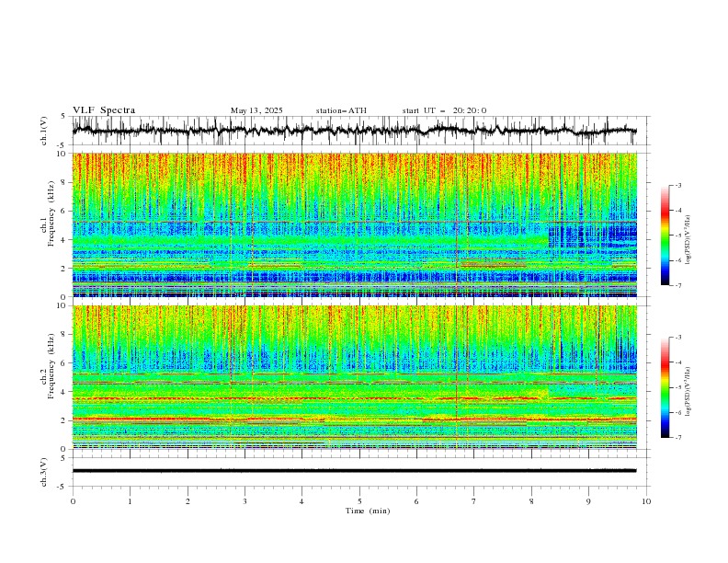Click the ch.3 voltage waveform band

(x=354, y=471)
